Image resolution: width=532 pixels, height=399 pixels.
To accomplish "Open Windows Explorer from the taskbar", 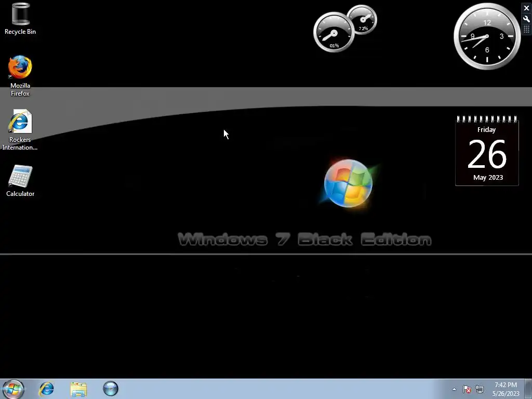I will (x=78, y=389).
